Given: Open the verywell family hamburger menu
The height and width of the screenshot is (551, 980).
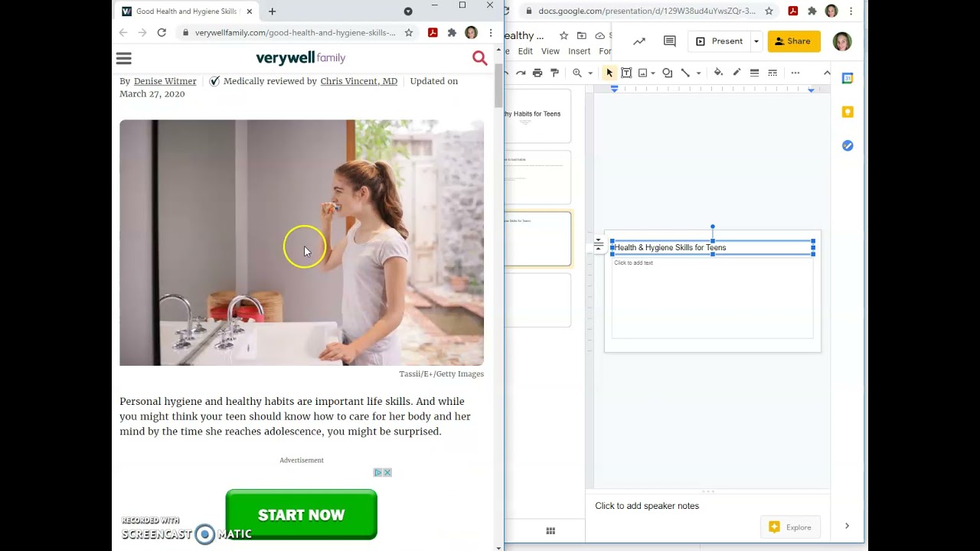Looking at the screenshot, I should pyautogui.click(x=123, y=58).
